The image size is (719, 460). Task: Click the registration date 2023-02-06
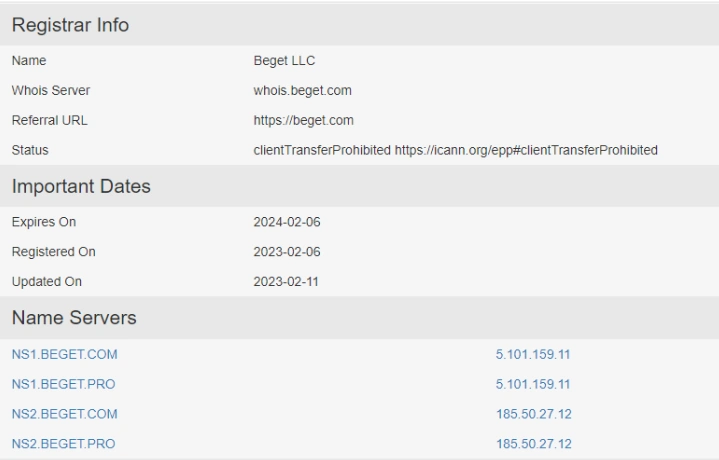[x=287, y=252]
